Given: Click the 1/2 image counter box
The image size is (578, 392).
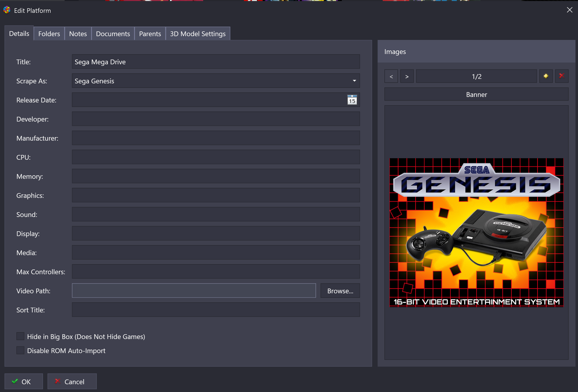Looking at the screenshot, I should coord(476,76).
